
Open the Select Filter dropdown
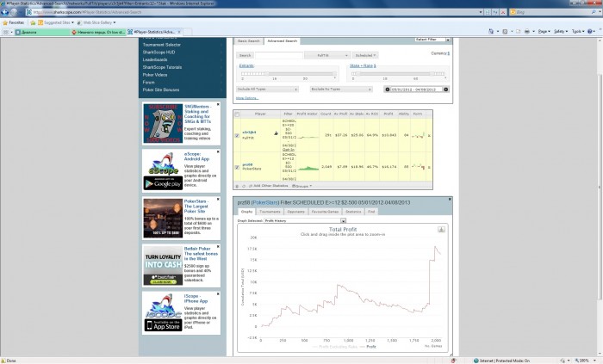click(432, 40)
